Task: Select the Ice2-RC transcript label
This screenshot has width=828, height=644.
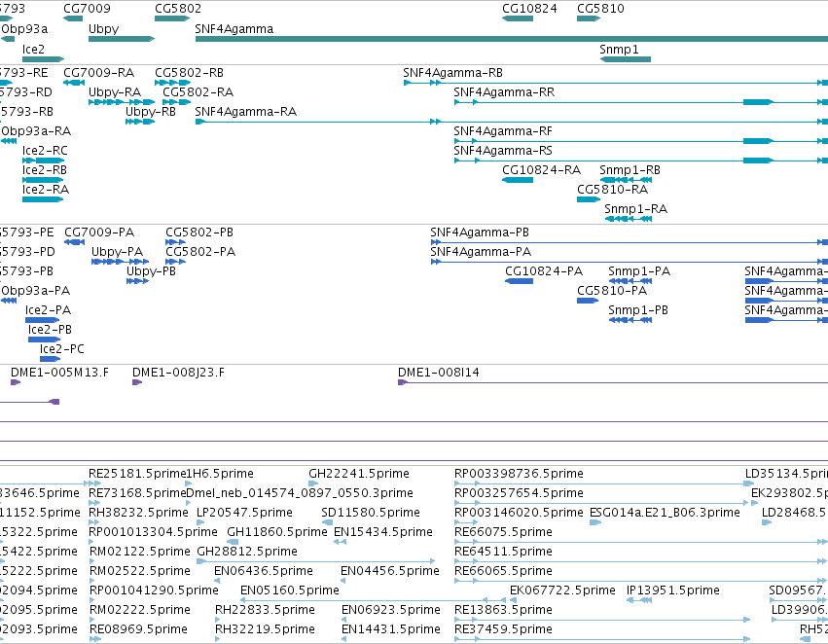Action: pos(45,151)
